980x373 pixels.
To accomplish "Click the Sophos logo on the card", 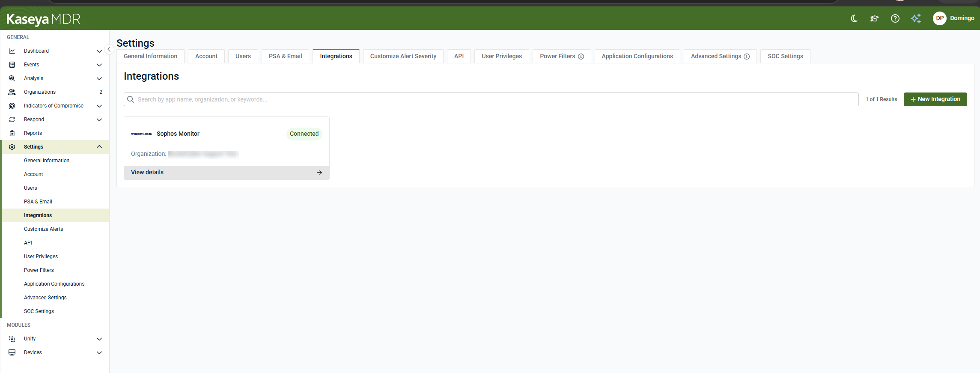I will [141, 134].
